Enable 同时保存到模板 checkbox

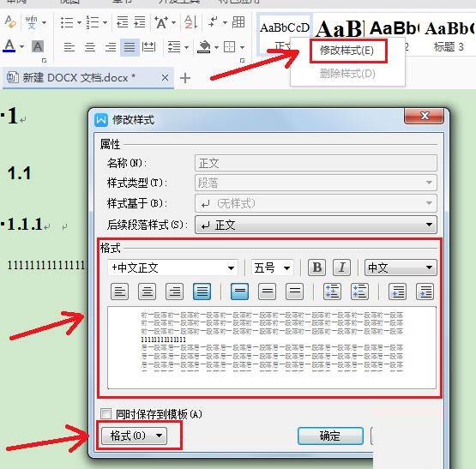pos(105,413)
